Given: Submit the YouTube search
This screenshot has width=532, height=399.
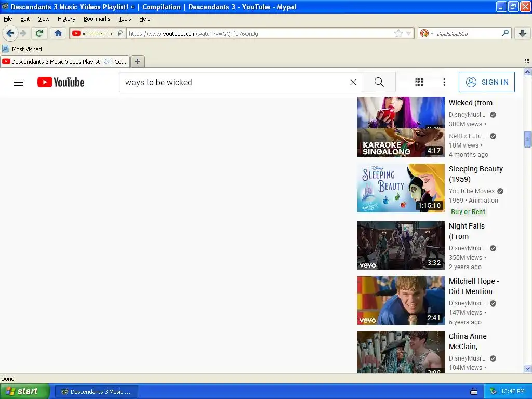Looking at the screenshot, I should (x=379, y=82).
